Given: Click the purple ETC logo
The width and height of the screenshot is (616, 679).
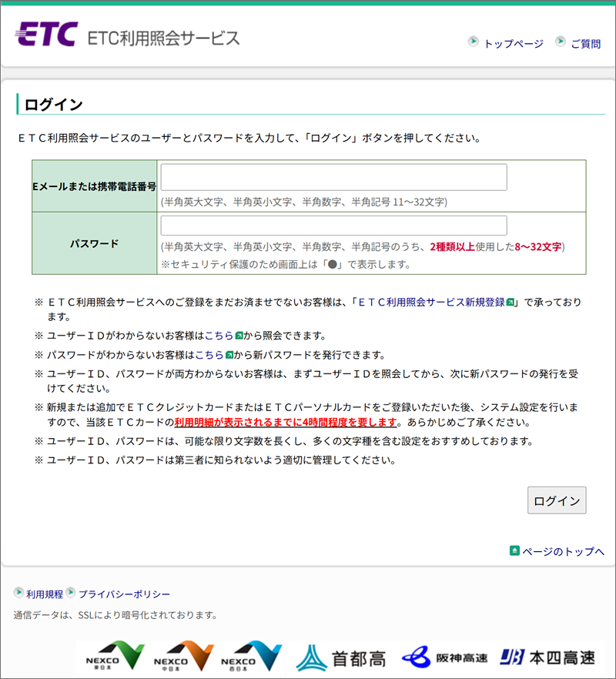Looking at the screenshot, I should [x=46, y=34].
